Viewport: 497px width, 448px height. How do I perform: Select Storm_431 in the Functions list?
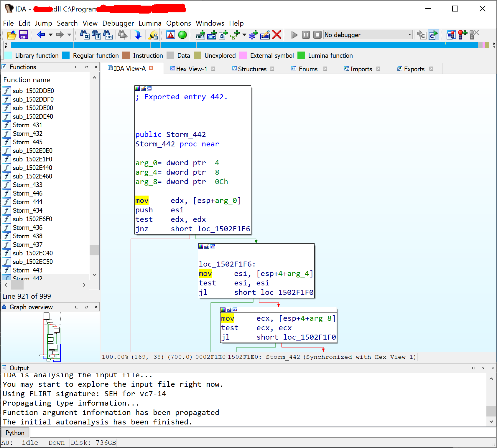28,125
